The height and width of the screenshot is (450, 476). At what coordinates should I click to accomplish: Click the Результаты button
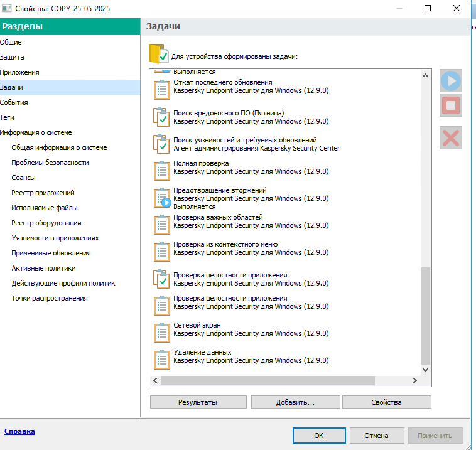[x=198, y=402]
